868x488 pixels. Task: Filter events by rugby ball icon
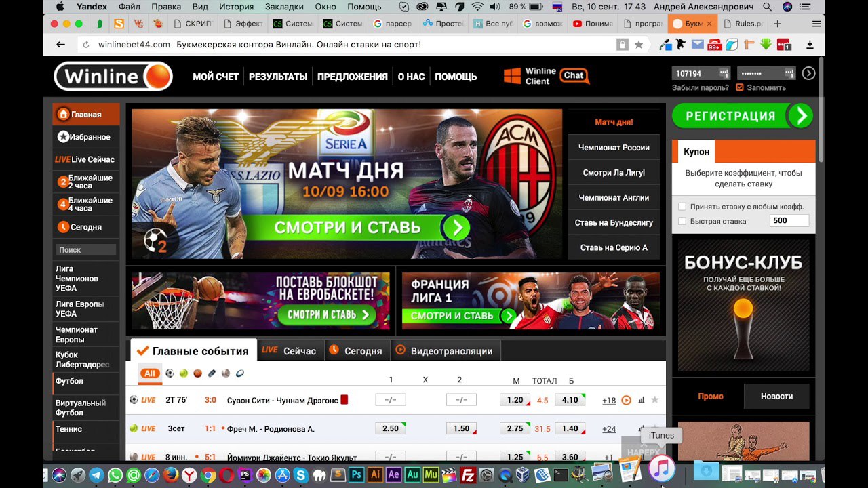(x=240, y=373)
